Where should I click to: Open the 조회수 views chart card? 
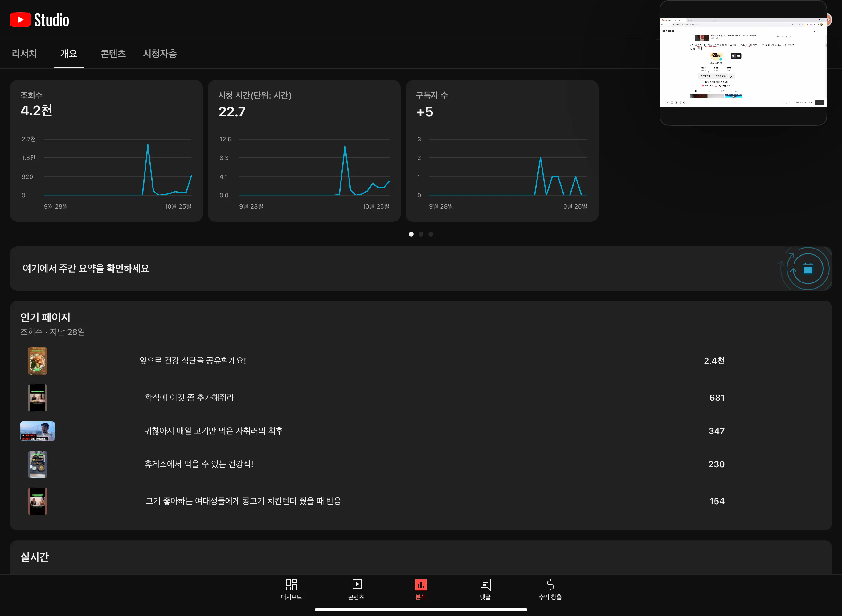pos(106,151)
